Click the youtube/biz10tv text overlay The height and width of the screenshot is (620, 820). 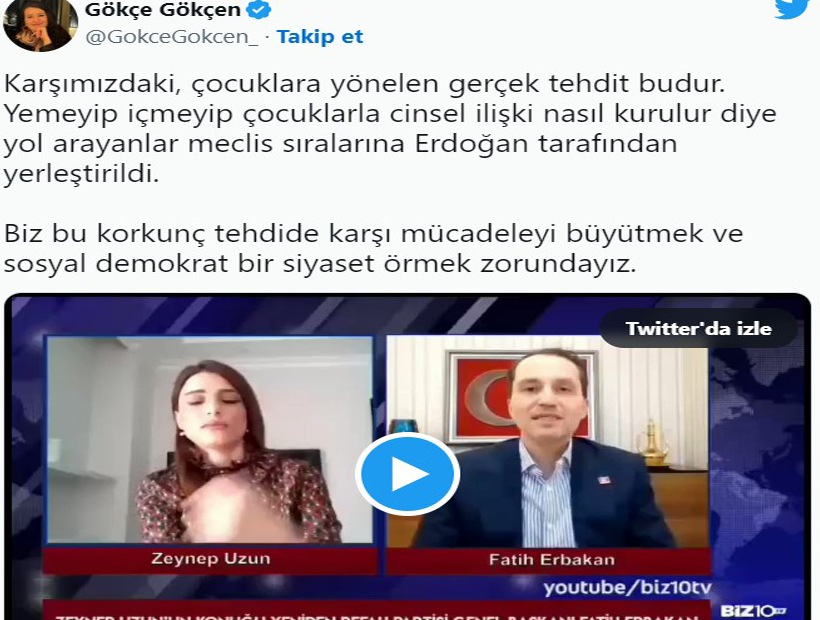coord(627,588)
